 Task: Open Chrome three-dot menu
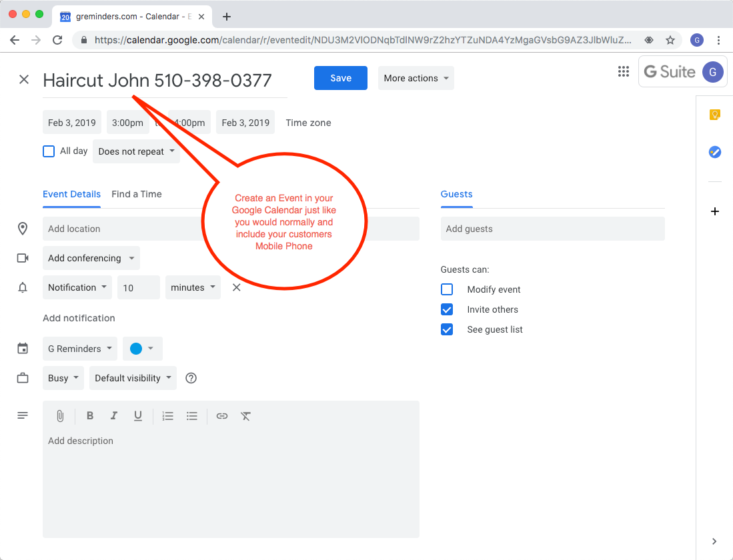tap(718, 40)
